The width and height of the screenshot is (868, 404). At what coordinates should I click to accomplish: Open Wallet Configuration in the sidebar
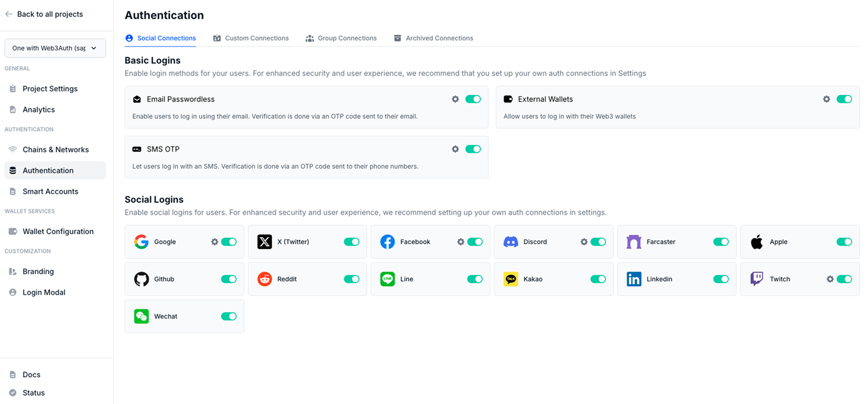point(58,231)
